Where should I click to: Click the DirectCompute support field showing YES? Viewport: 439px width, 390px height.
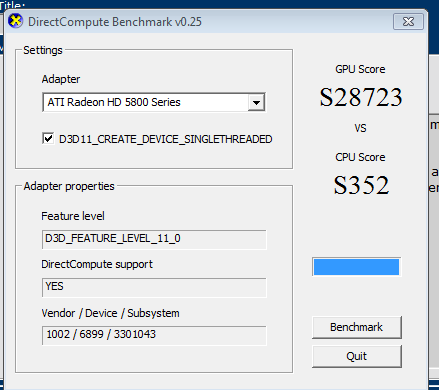(x=154, y=287)
